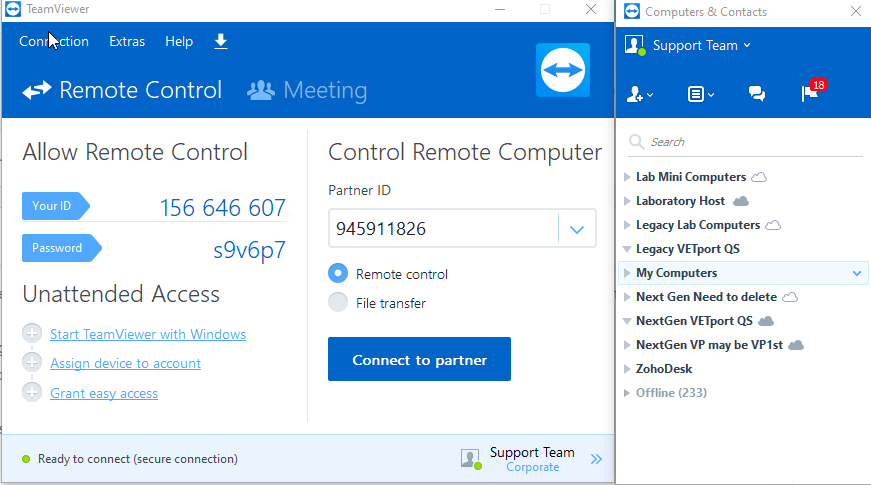Select the ZohoDesk group label
This screenshot has width=871, height=485.
[x=664, y=369]
